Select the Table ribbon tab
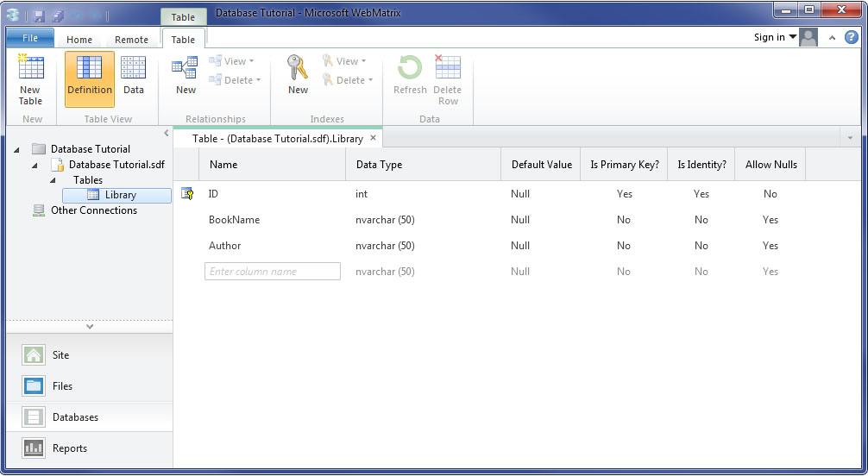868x476 pixels. tap(183, 40)
